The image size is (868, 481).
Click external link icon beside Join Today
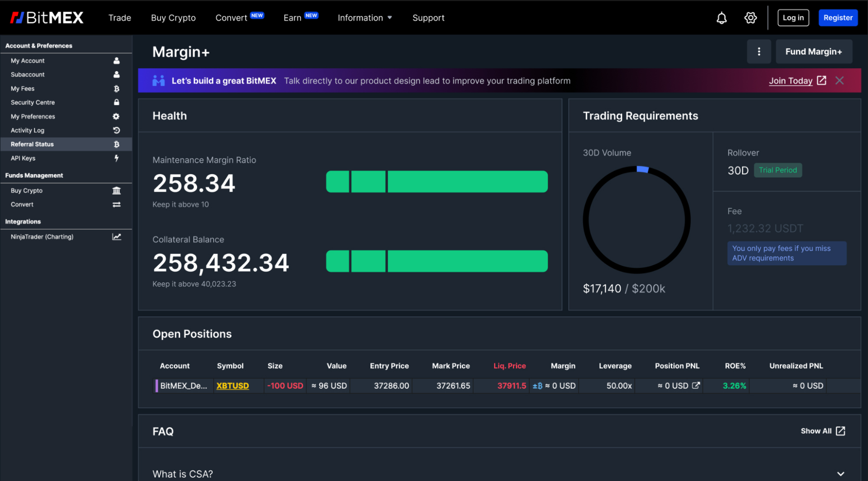[821, 80]
